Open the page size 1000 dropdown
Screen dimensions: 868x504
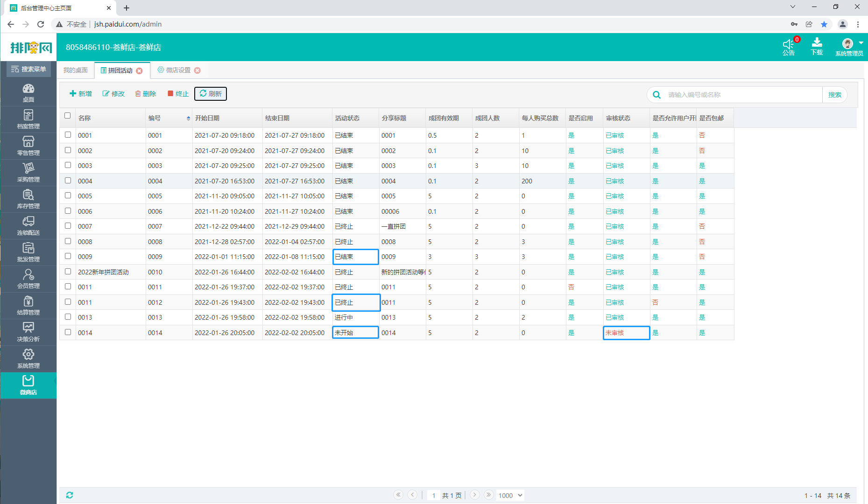pos(510,495)
